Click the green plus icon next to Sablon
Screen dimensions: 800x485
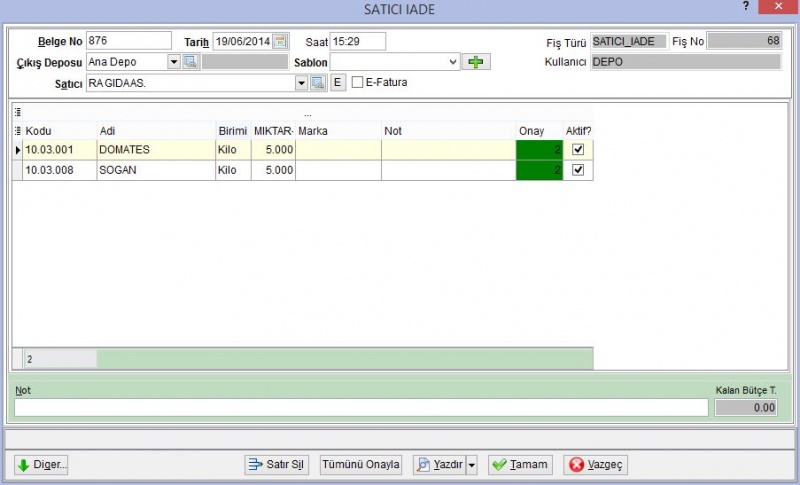click(x=476, y=62)
